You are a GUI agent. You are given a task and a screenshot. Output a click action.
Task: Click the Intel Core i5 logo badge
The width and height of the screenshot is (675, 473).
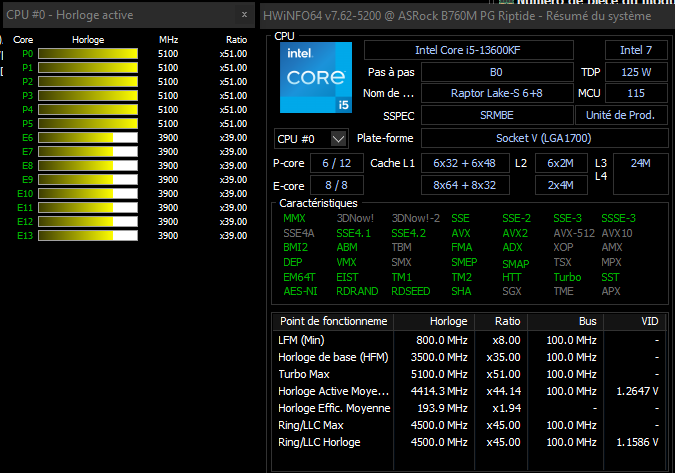(x=316, y=77)
